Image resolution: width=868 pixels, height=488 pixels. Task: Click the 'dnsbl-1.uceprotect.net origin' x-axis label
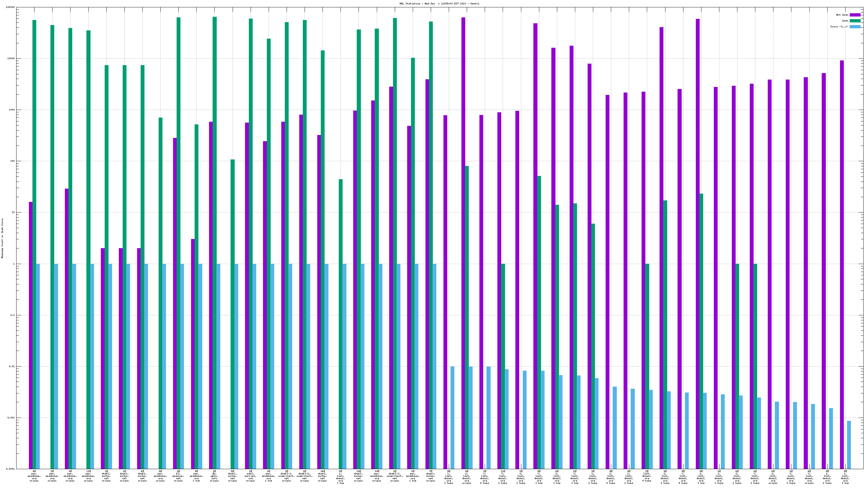[x=286, y=476]
